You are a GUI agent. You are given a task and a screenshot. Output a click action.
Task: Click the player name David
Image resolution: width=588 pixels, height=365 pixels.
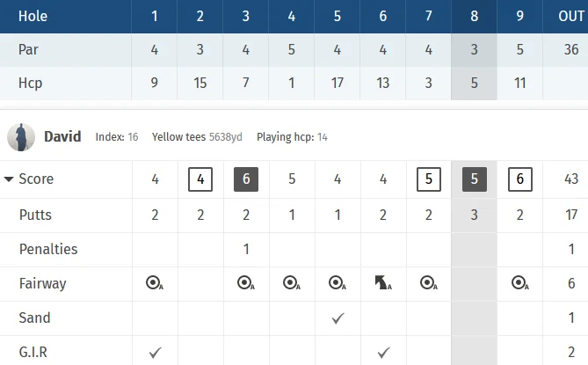pos(62,136)
